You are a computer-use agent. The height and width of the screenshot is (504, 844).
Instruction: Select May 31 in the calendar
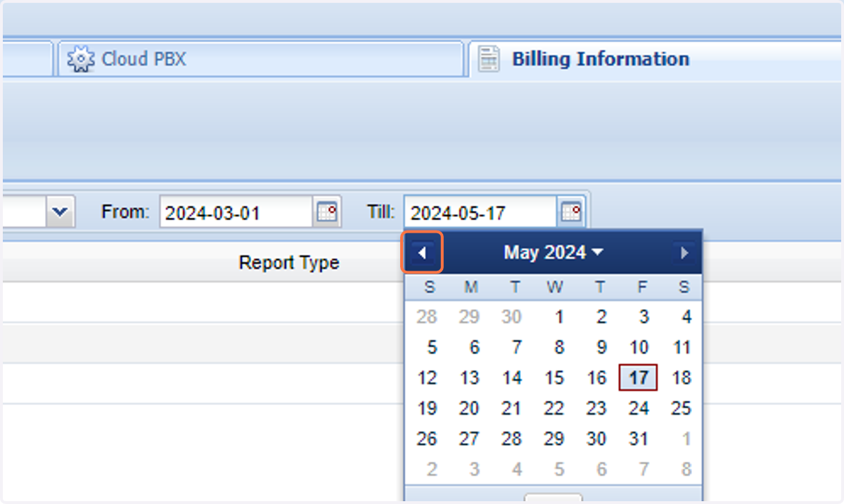639,439
